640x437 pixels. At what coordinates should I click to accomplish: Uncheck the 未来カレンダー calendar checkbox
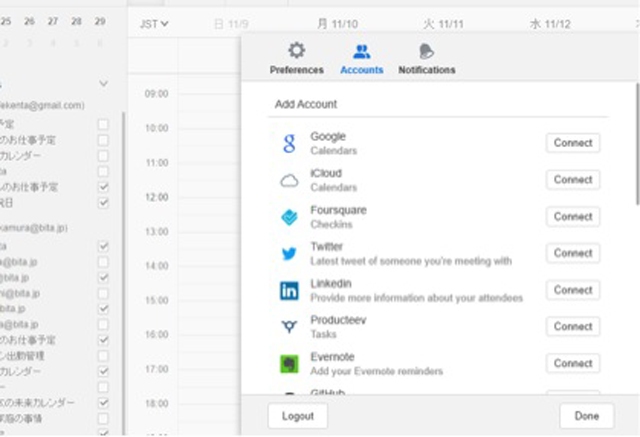[x=104, y=403]
